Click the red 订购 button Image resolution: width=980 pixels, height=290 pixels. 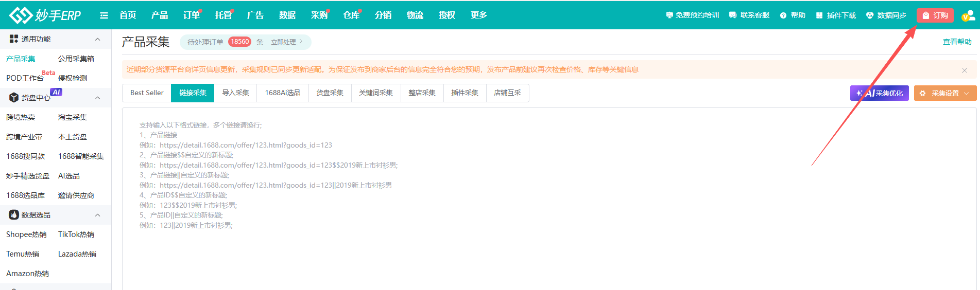click(935, 15)
